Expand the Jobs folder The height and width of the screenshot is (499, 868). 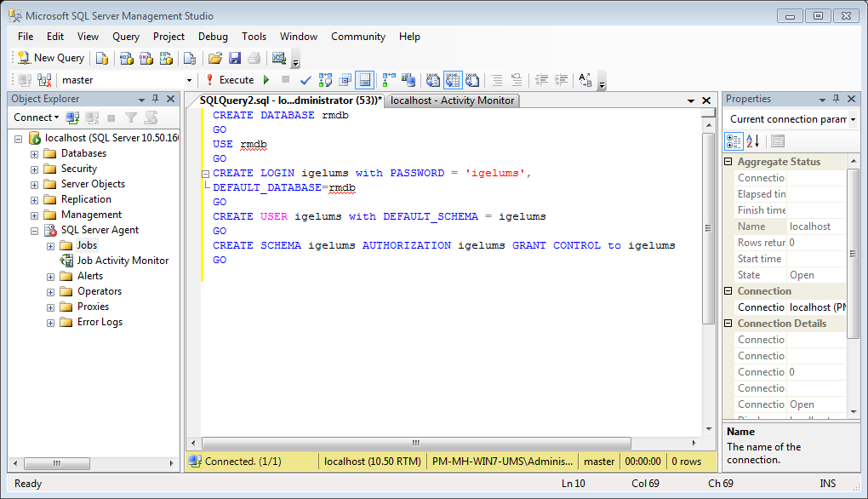point(49,244)
